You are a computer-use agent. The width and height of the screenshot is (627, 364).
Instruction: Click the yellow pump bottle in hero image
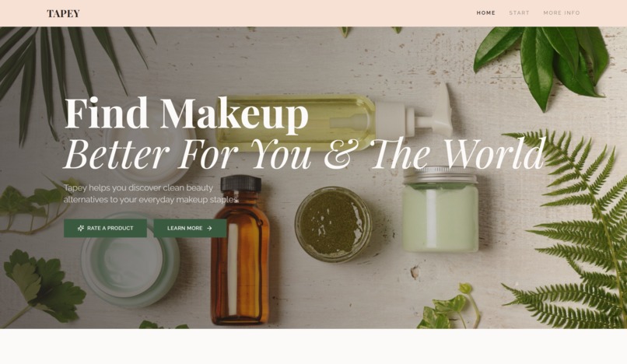pyautogui.click(x=334, y=120)
